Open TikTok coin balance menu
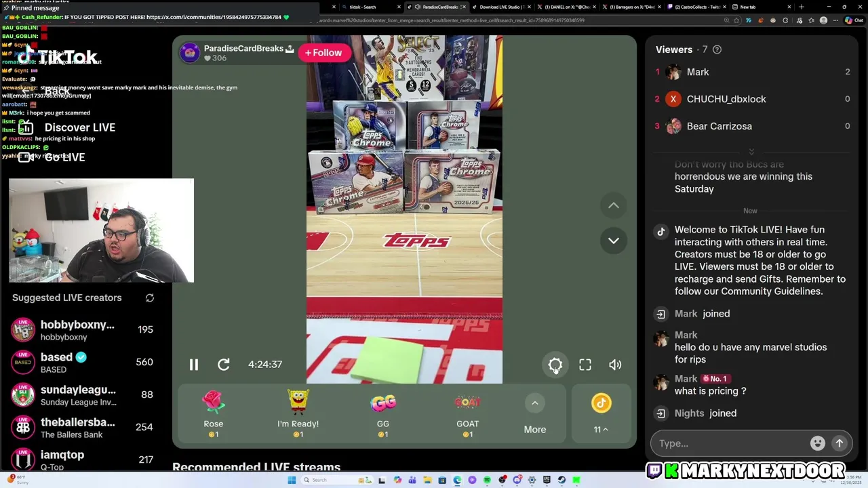The height and width of the screenshot is (488, 868). [x=601, y=413]
